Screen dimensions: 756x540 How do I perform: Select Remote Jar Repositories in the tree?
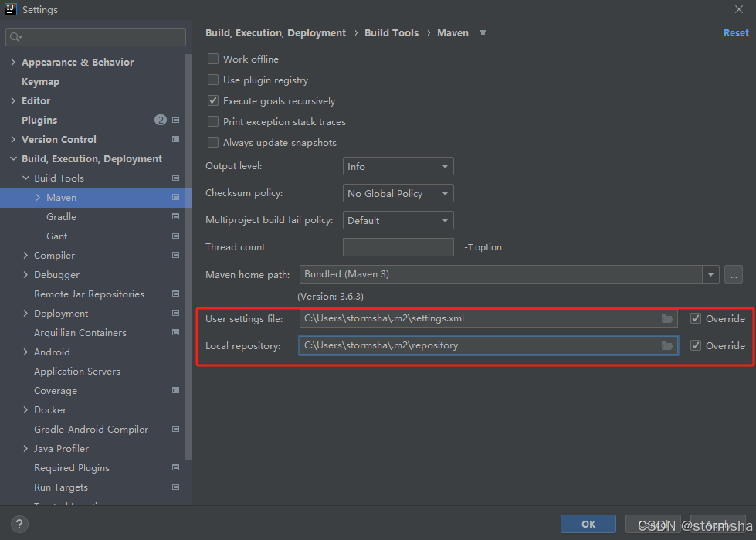click(90, 294)
